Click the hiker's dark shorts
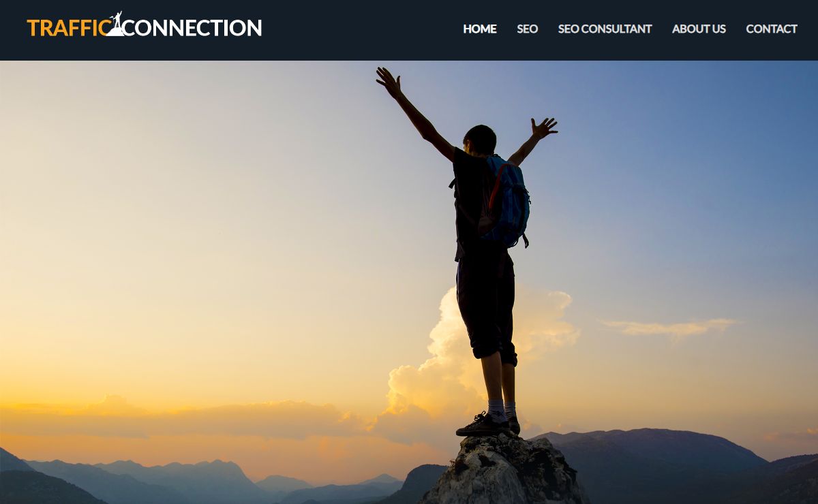818x504 pixels. coord(486,306)
